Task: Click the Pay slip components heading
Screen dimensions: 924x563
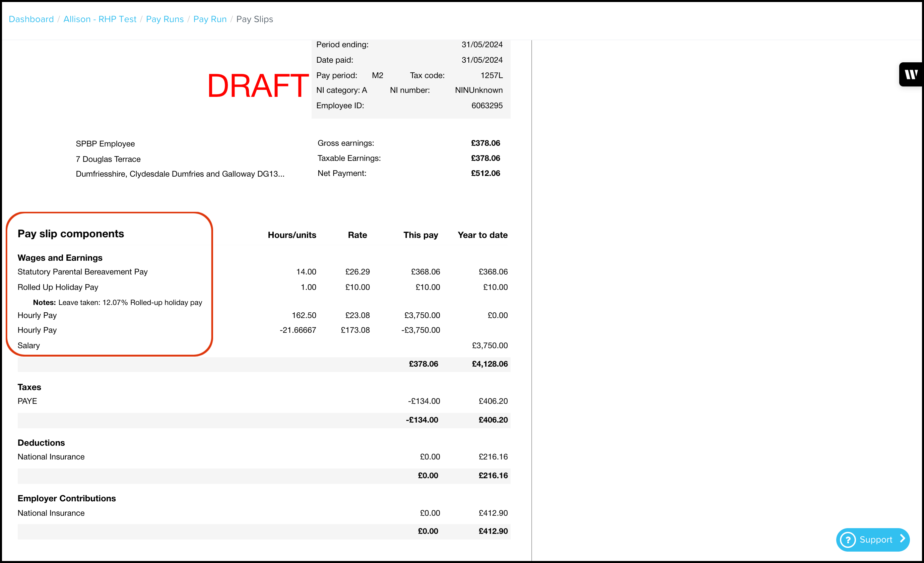Action: (x=70, y=234)
